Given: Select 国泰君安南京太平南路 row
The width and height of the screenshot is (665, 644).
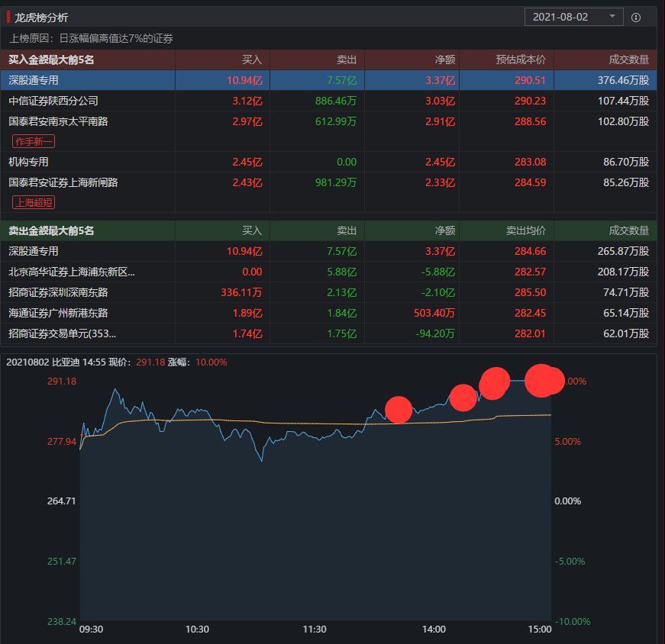Looking at the screenshot, I should coord(329,131).
